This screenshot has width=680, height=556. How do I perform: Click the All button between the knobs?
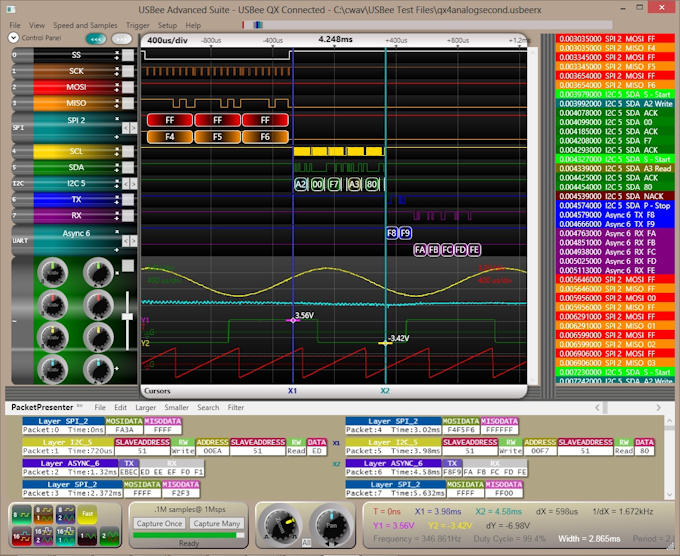306,543
